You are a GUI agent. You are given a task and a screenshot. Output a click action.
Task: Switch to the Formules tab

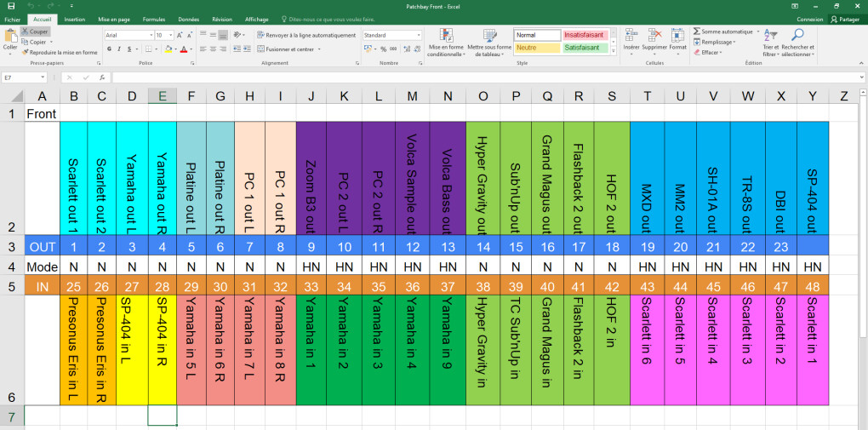154,20
